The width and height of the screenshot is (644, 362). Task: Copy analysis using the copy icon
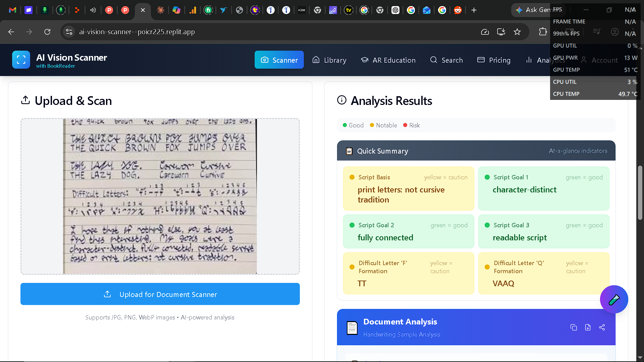[x=574, y=327]
